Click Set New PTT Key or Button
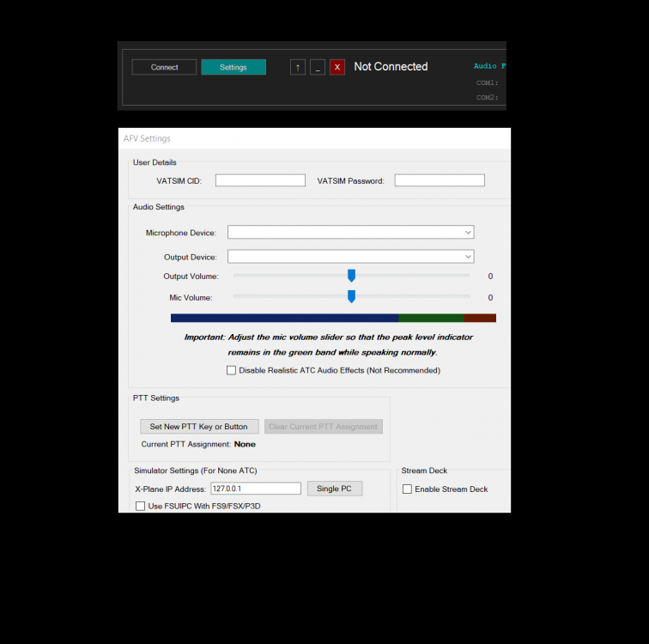Viewport: 649px width, 644px height. 199,427
